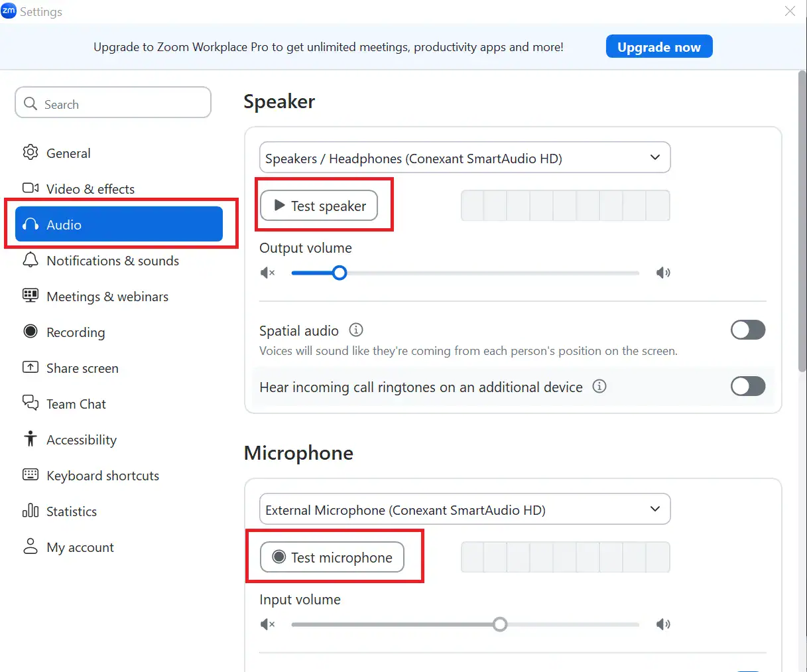Click the input volume loud icon
Viewport: 807px width, 672px height.
point(663,624)
